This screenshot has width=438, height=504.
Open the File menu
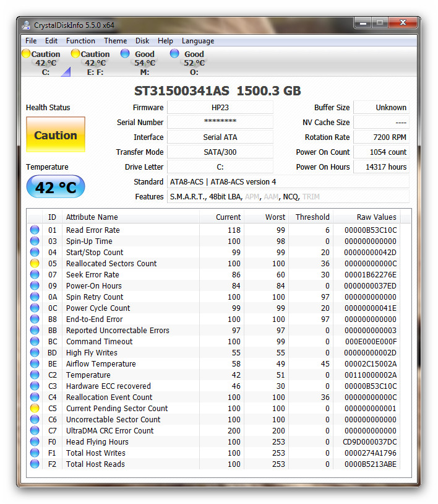[x=31, y=41]
